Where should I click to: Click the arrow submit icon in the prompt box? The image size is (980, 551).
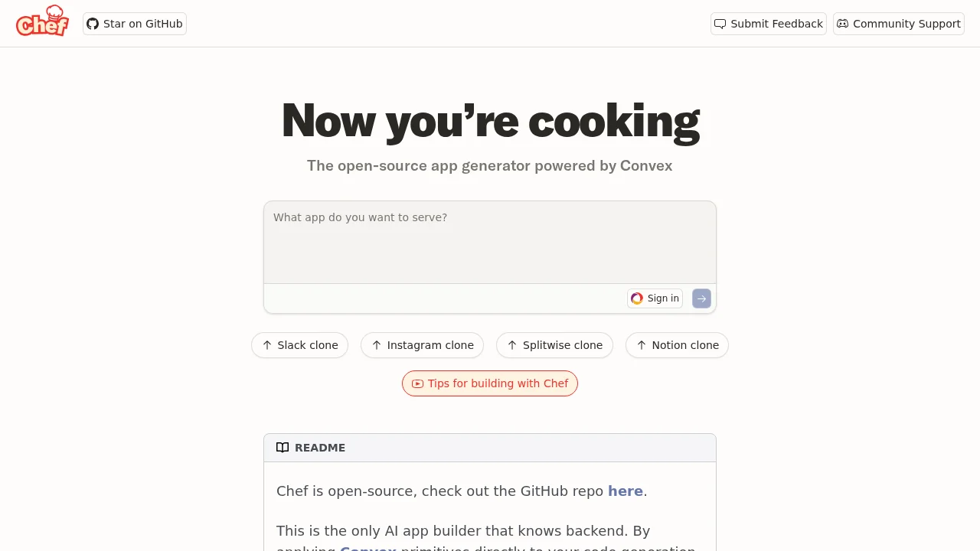(x=701, y=298)
